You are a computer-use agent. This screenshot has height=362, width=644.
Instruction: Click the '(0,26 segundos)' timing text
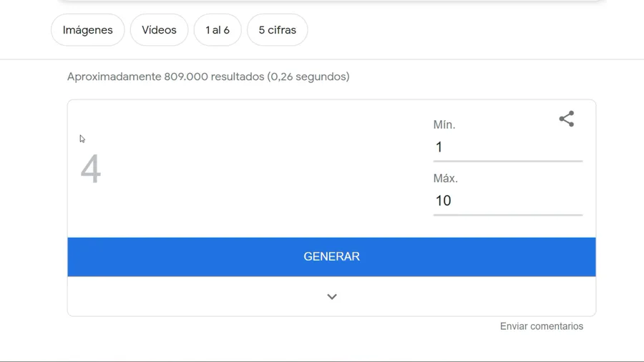pyautogui.click(x=308, y=77)
